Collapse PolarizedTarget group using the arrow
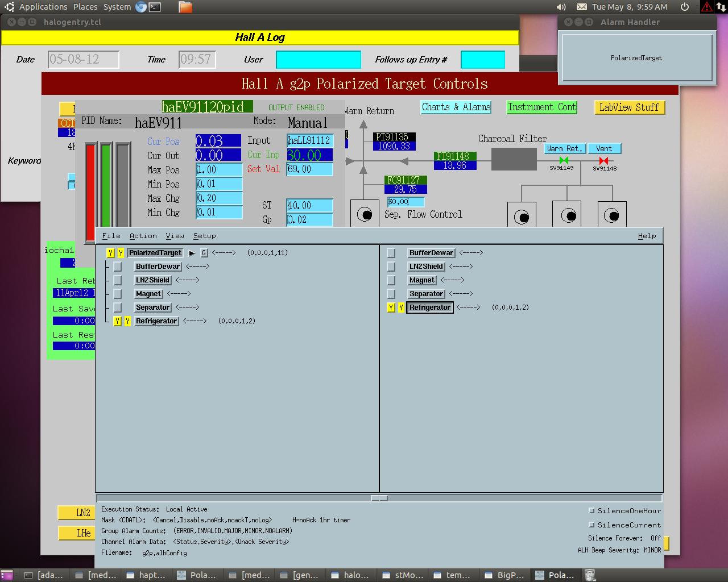 tap(192, 253)
